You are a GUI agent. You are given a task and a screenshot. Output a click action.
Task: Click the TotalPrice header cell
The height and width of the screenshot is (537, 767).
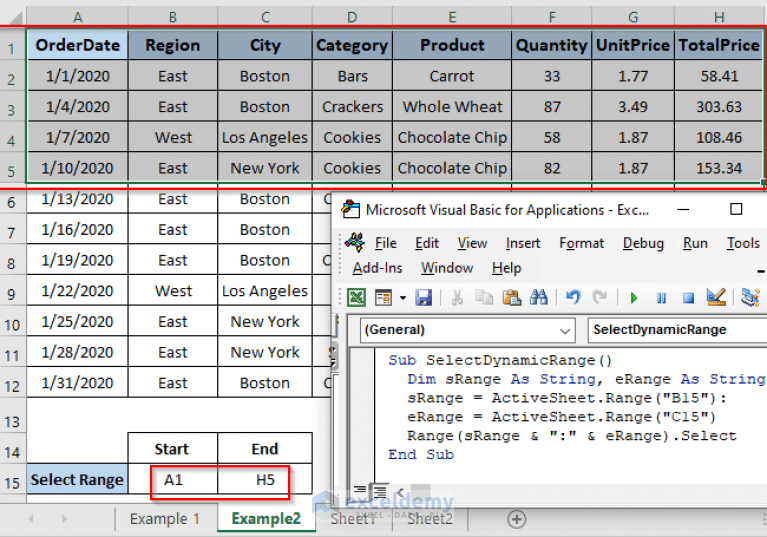[719, 45]
